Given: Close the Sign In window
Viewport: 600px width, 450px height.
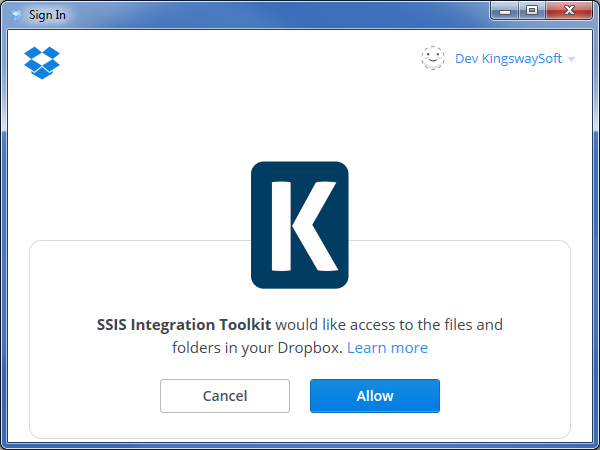Looking at the screenshot, I should [569, 11].
